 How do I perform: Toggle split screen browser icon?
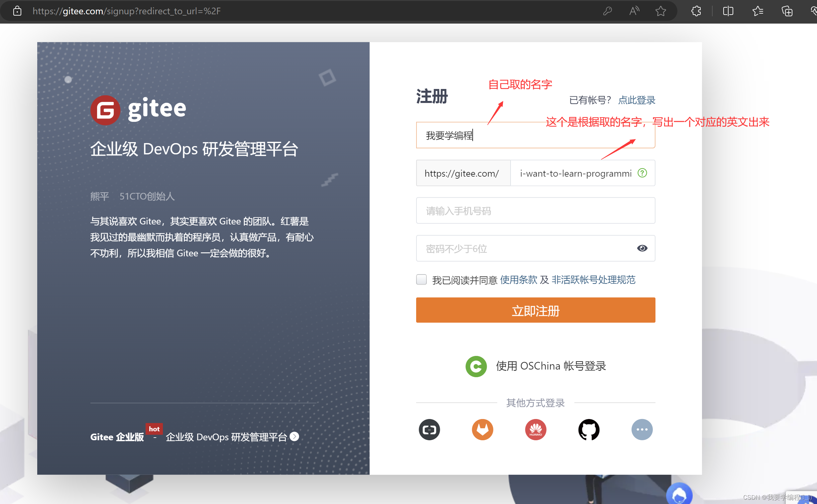click(728, 11)
